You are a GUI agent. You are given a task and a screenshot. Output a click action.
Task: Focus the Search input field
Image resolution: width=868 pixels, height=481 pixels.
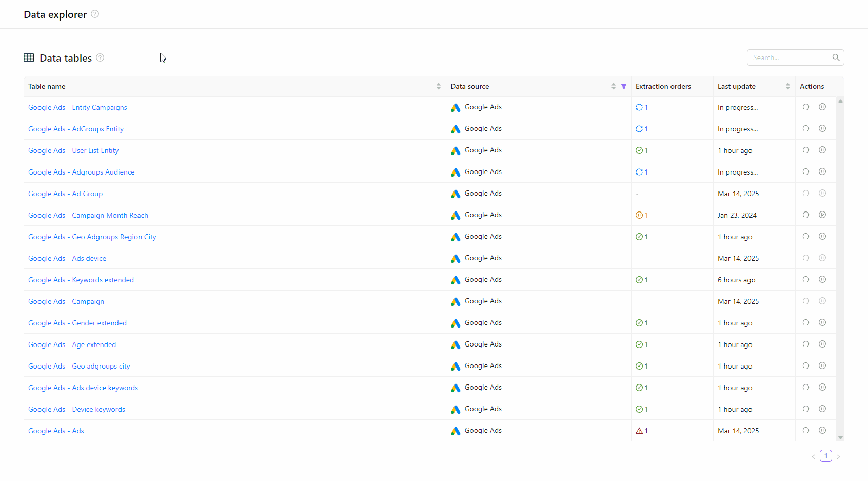(x=787, y=57)
